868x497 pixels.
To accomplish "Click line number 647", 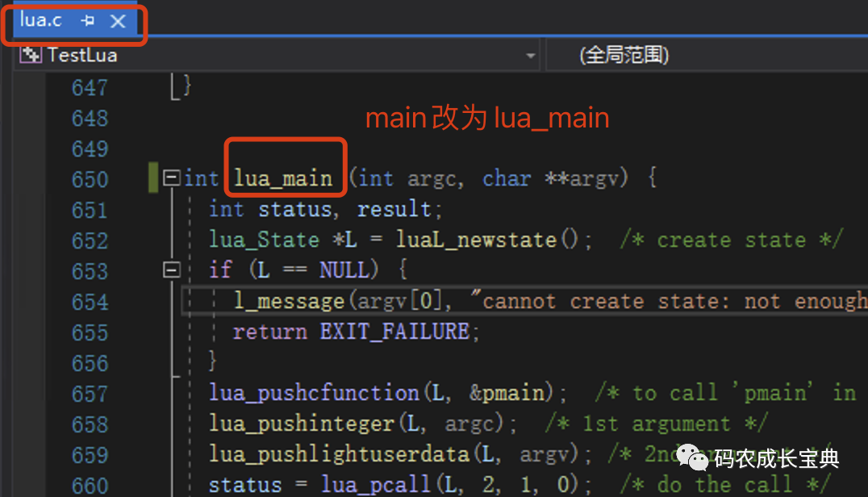I will (x=90, y=87).
